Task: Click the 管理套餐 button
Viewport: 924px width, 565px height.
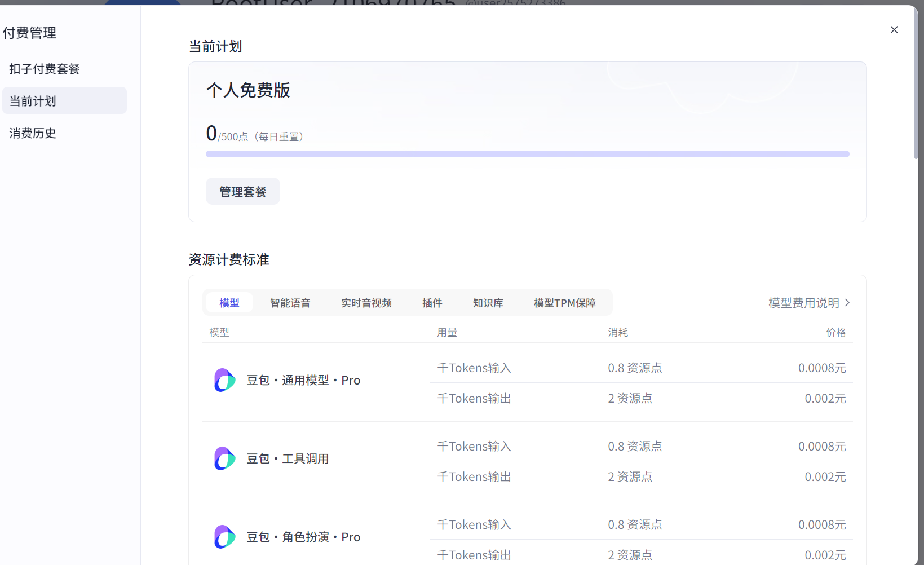Action: [x=242, y=191]
